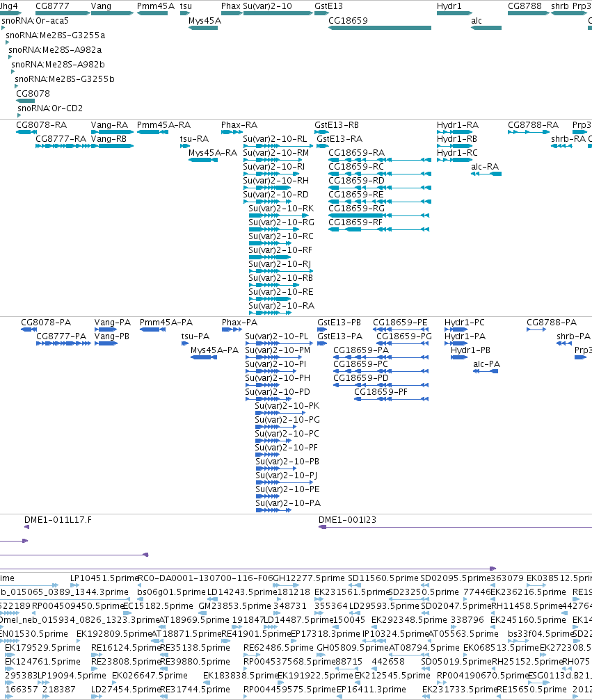Open the CG18659 gene label

pos(348,21)
